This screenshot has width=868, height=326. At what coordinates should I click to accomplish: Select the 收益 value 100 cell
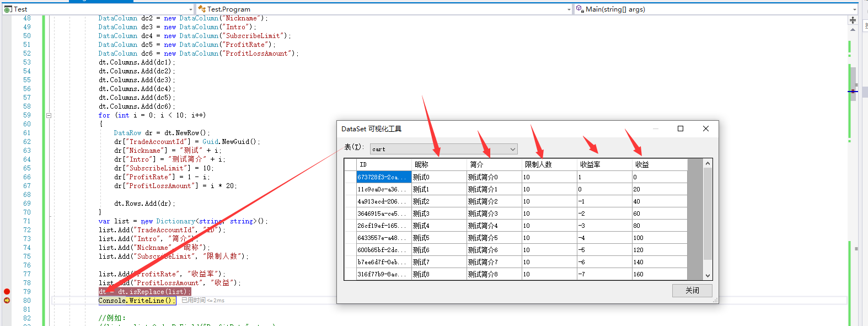pos(660,238)
